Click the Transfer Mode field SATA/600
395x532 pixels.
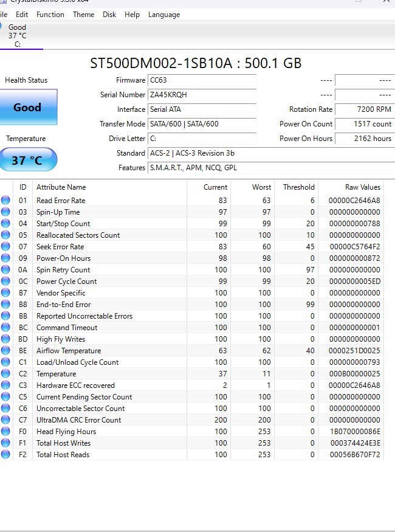pyautogui.click(x=202, y=124)
